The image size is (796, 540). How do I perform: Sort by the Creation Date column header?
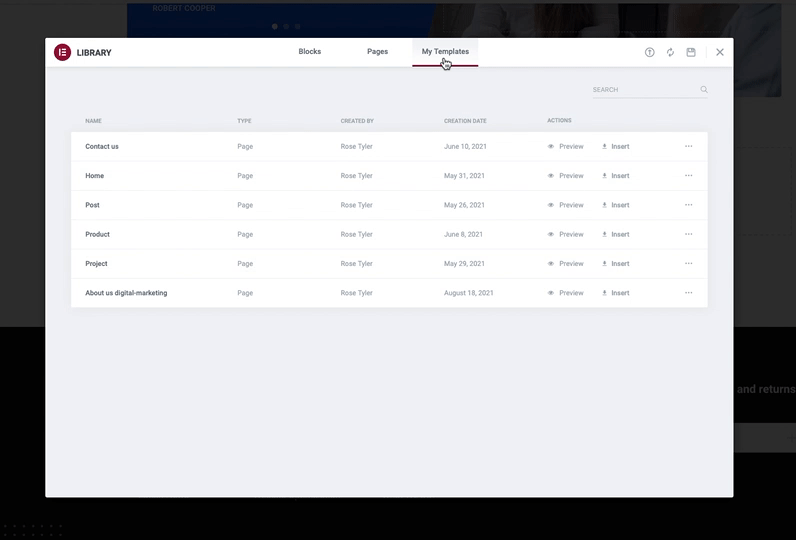465,121
